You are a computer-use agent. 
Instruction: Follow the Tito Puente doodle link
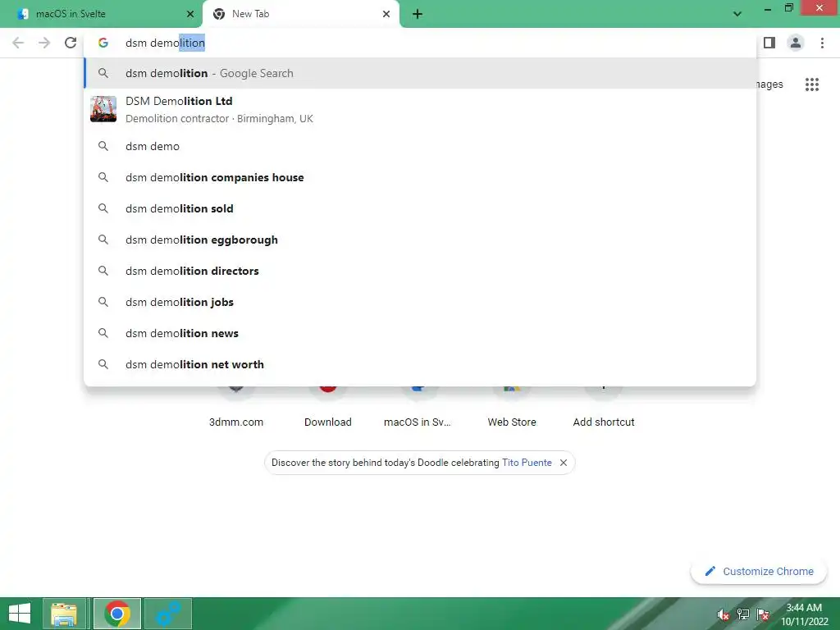click(x=527, y=463)
